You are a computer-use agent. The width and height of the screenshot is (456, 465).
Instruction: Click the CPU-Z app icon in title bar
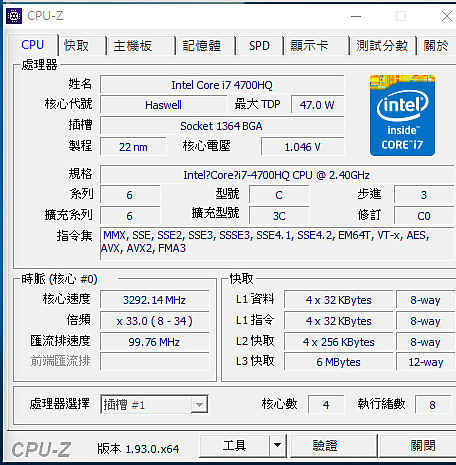(14, 16)
